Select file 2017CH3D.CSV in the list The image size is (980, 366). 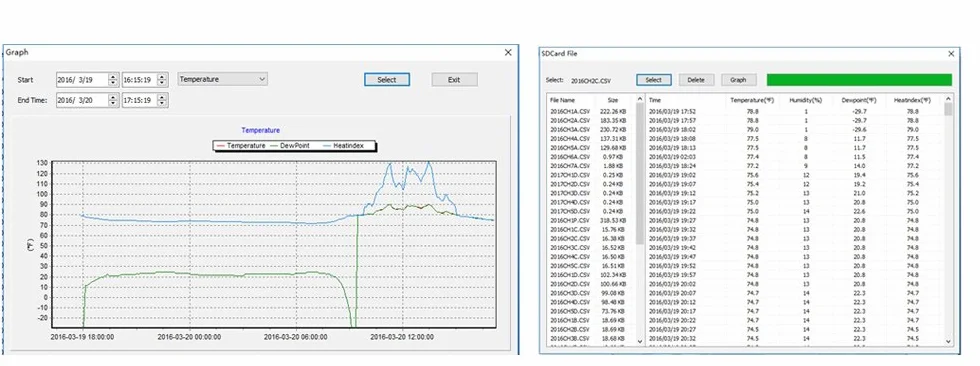(x=570, y=193)
